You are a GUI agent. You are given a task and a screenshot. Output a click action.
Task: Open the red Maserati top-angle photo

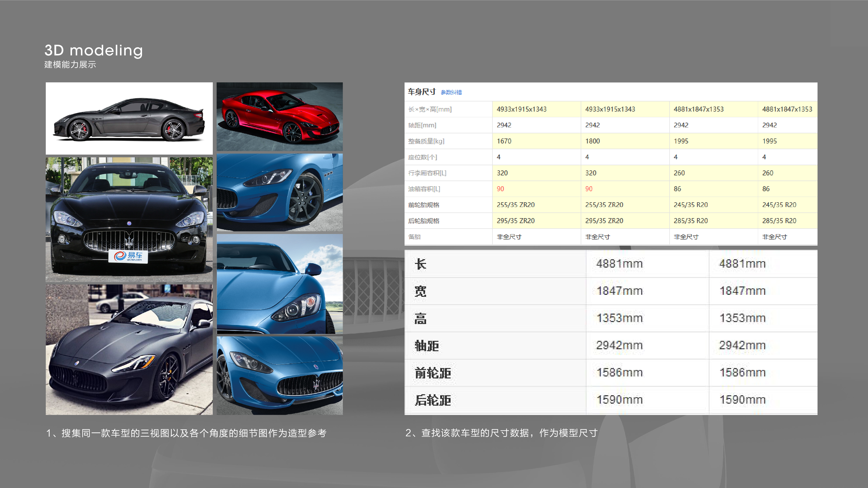pyautogui.click(x=279, y=116)
